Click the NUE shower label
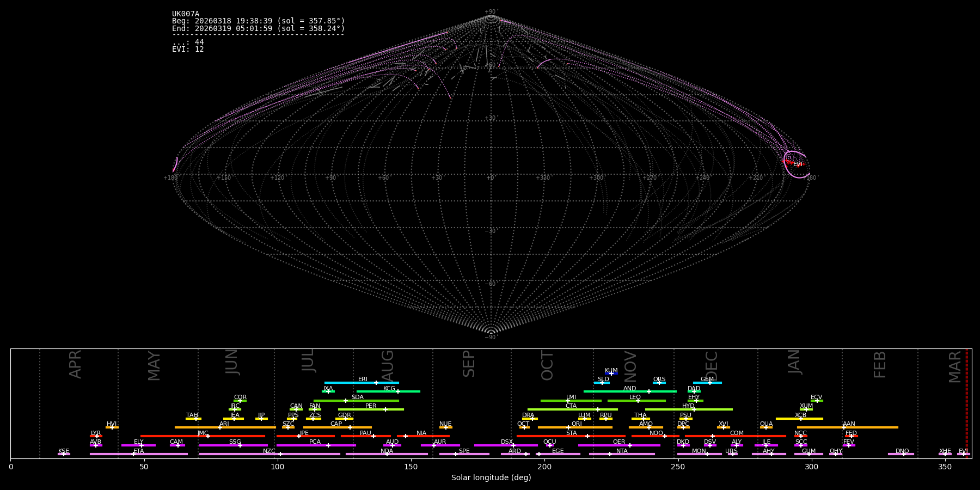Image resolution: width=980 pixels, height=490 pixels. click(x=445, y=424)
